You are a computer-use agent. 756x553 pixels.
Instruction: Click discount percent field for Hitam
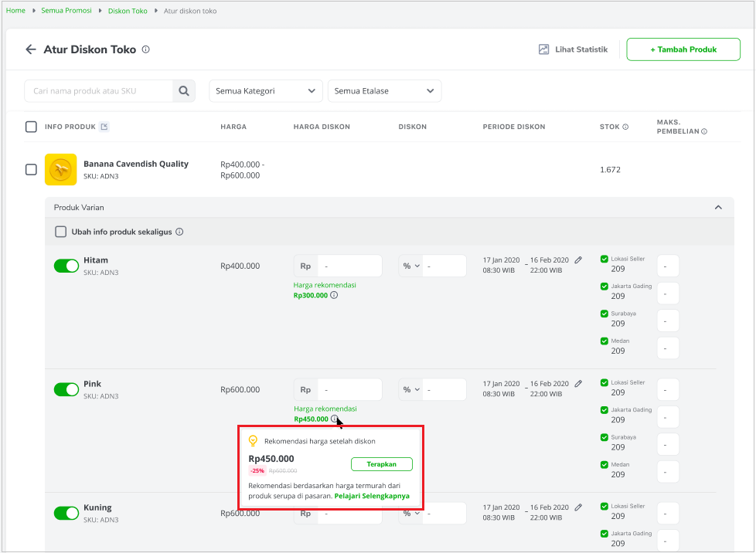pos(444,266)
